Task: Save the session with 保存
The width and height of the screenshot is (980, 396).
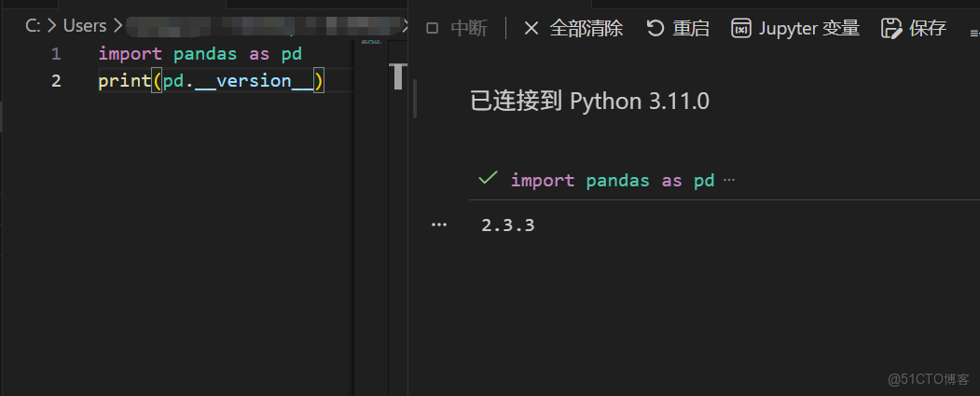Action: (x=914, y=29)
